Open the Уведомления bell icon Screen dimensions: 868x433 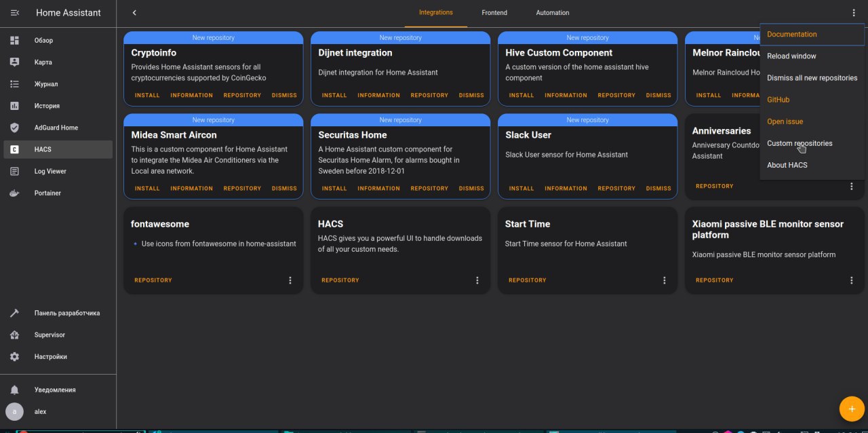point(15,390)
